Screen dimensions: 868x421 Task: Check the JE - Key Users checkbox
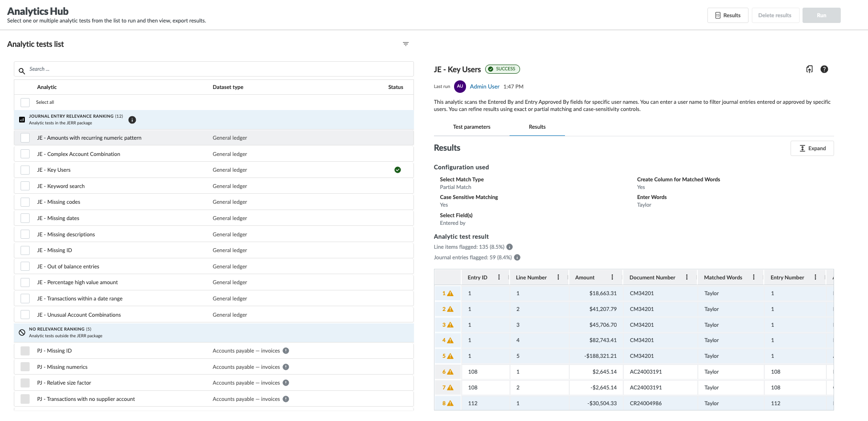(25, 170)
